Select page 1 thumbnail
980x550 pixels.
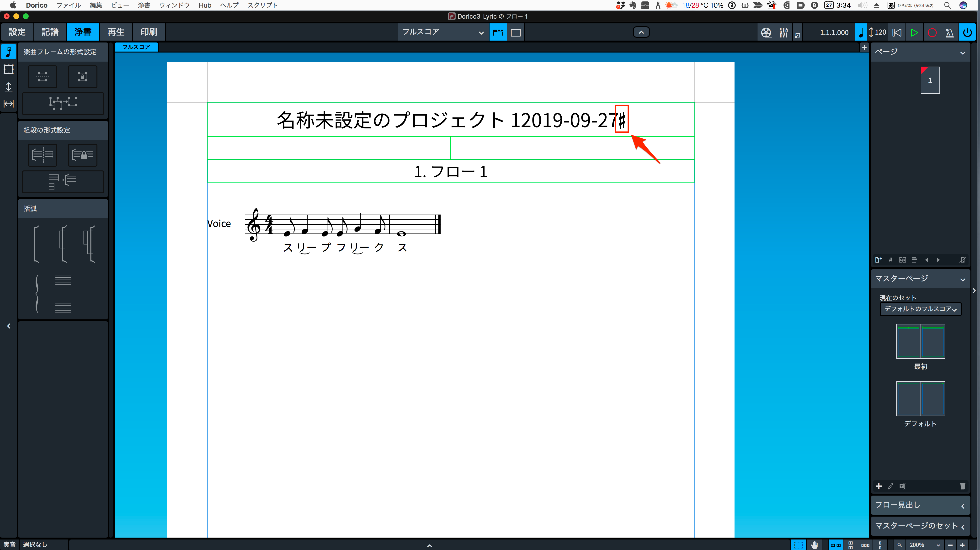click(930, 80)
